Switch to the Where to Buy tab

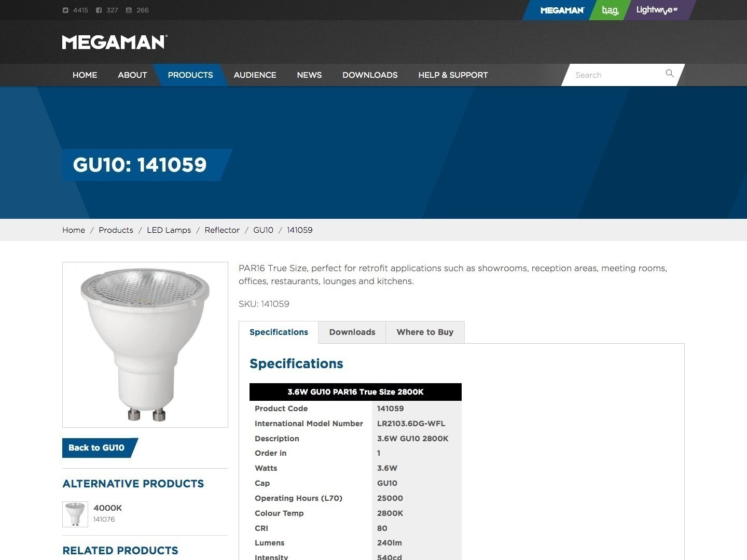425,332
